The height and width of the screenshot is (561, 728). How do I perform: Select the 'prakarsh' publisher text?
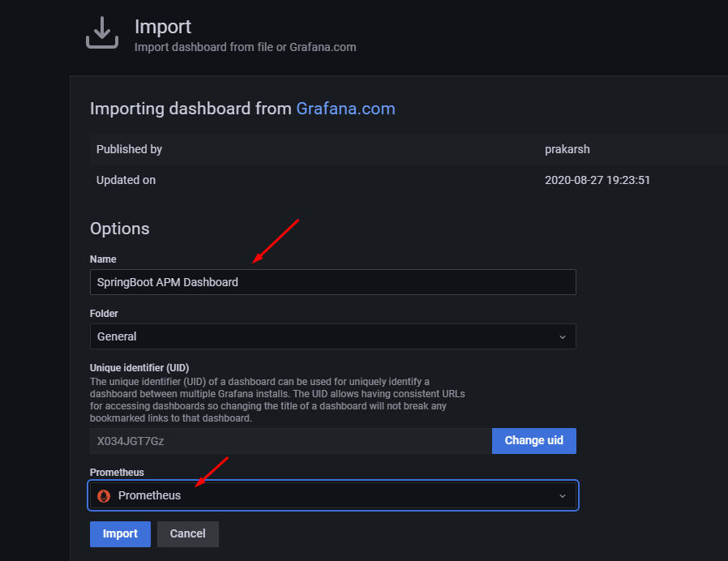click(567, 149)
